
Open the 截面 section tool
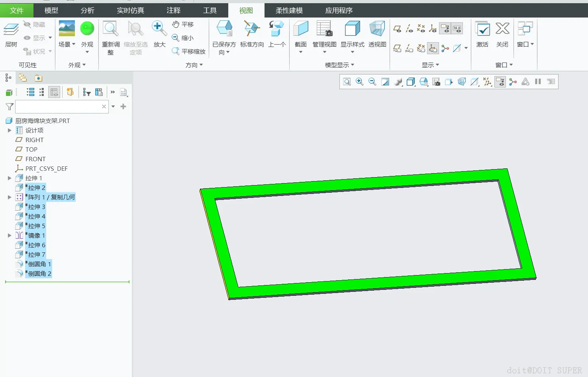(x=301, y=29)
